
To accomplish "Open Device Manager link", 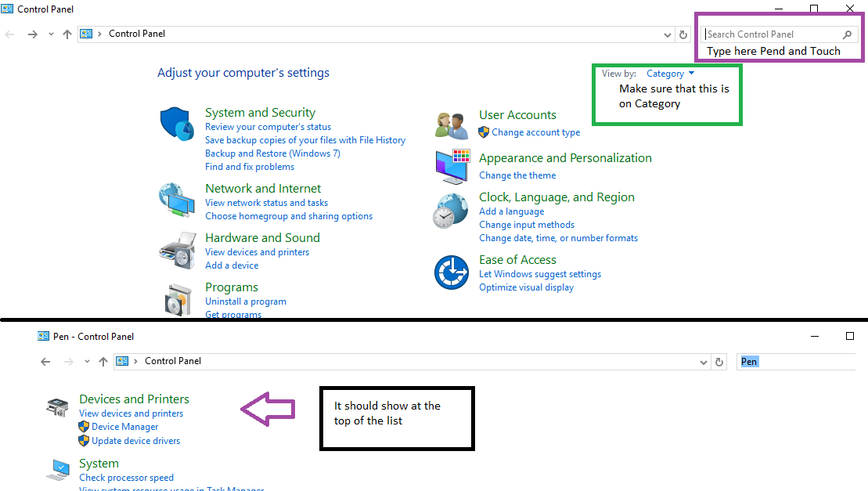I will pos(125,427).
